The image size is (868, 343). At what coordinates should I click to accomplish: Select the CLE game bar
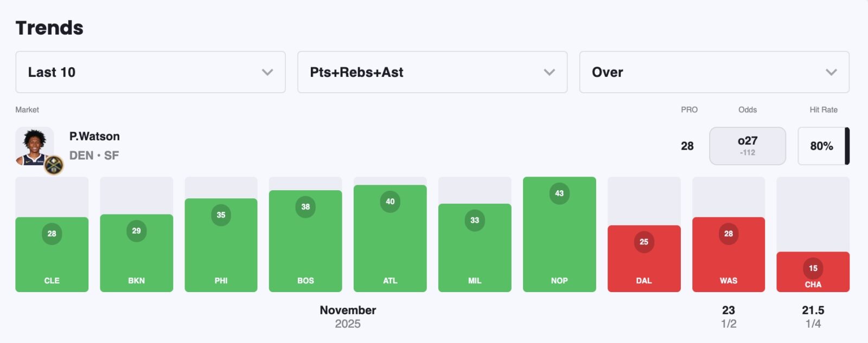pyautogui.click(x=52, y=255)
